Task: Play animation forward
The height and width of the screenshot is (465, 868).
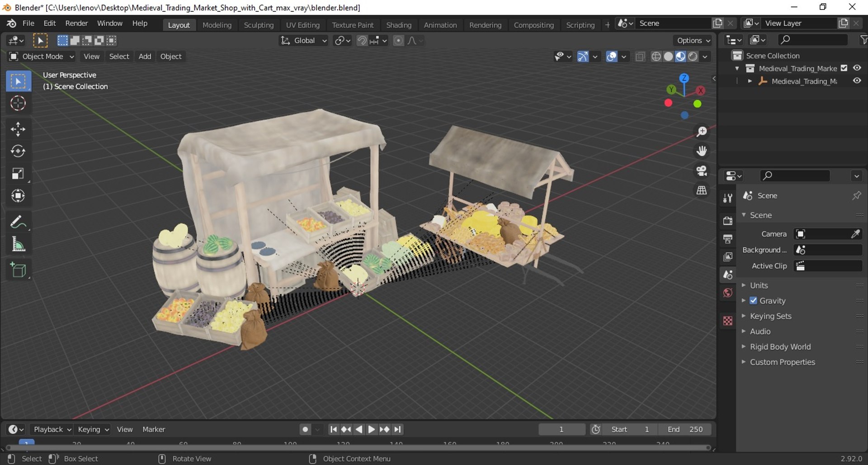Action: (x=372, y=429)
